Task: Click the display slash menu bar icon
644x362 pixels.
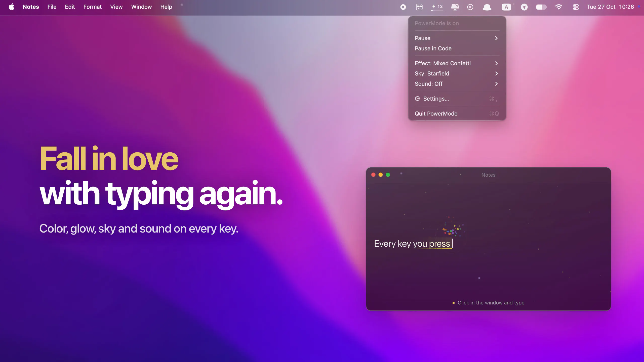Action: coord(455,7)
